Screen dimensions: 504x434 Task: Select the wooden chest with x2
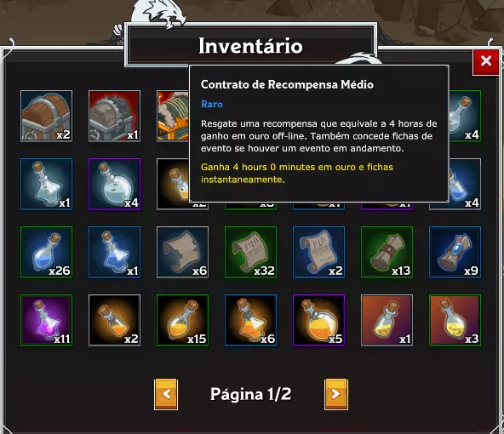[x=46, y=116]
